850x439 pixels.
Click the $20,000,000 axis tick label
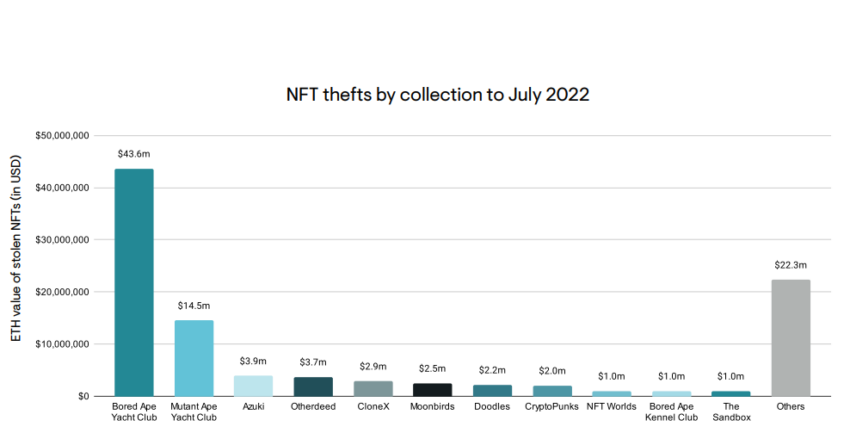[62, 292]
